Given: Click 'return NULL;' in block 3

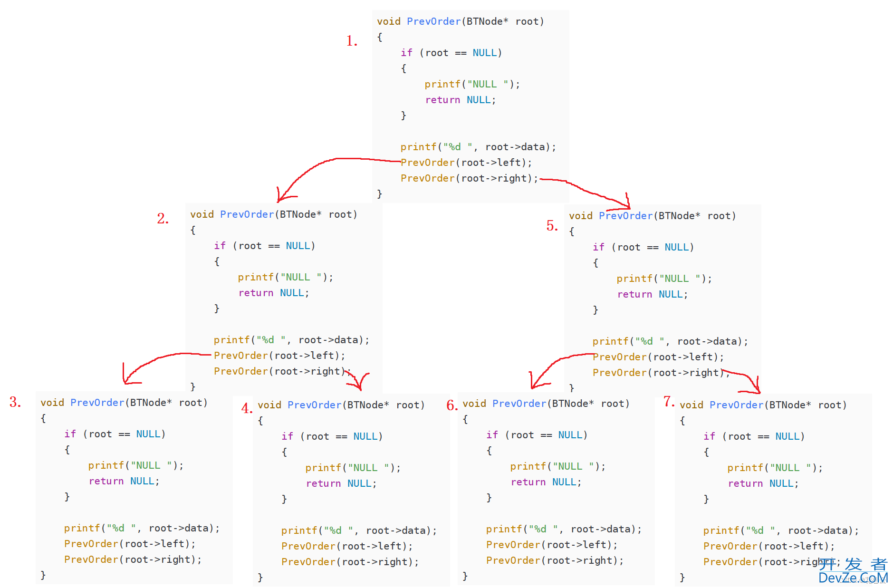Looking at the screenshot, I should pyautogui.click(x=124, y=481).
